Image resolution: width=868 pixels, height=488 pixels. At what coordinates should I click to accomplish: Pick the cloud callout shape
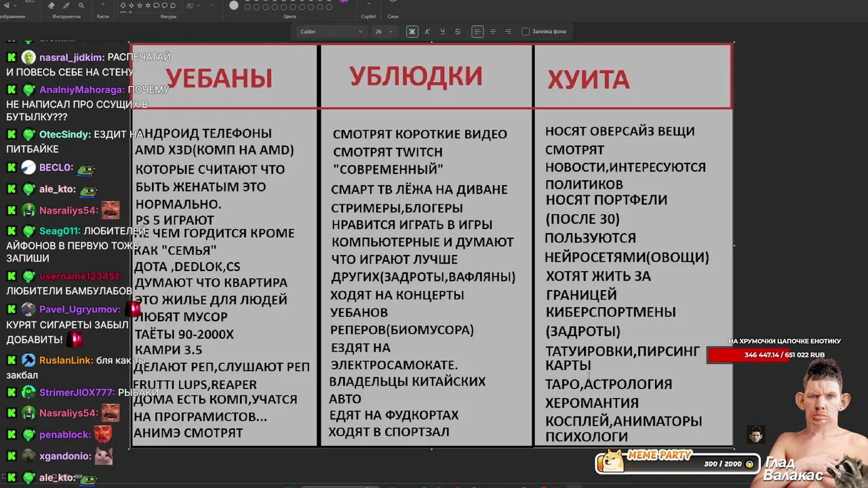point(173,5)
